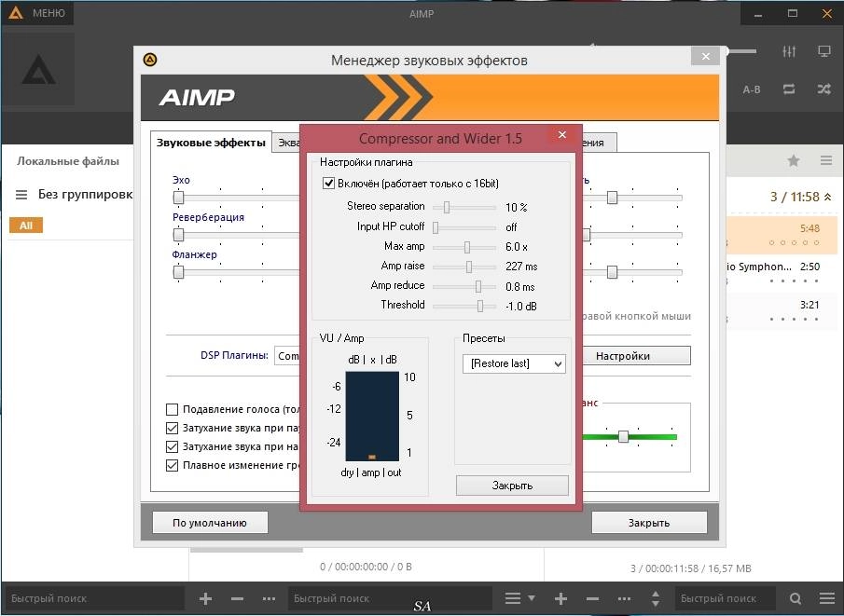
Task: Click the left Быстрый поиск field
Action: coord(94,598)
